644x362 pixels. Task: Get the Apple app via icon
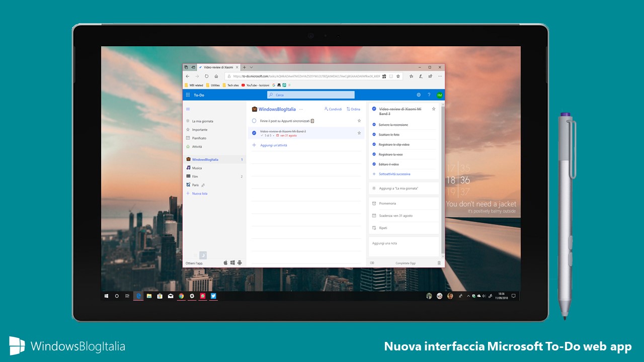click(226, 262)
